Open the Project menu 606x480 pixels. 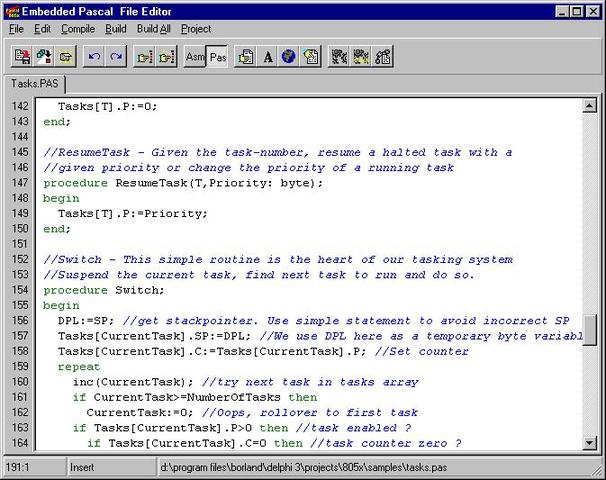[x=196, y=29]
